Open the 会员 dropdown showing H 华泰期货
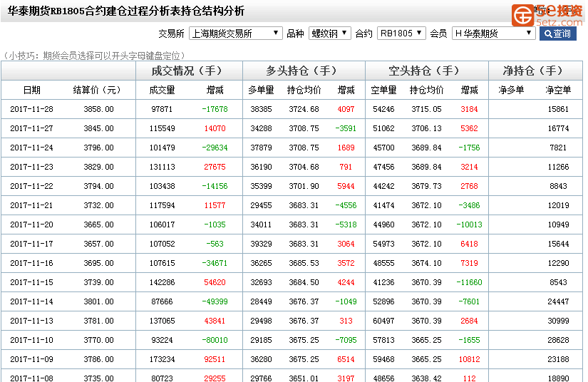 click(x=493, y=33)
